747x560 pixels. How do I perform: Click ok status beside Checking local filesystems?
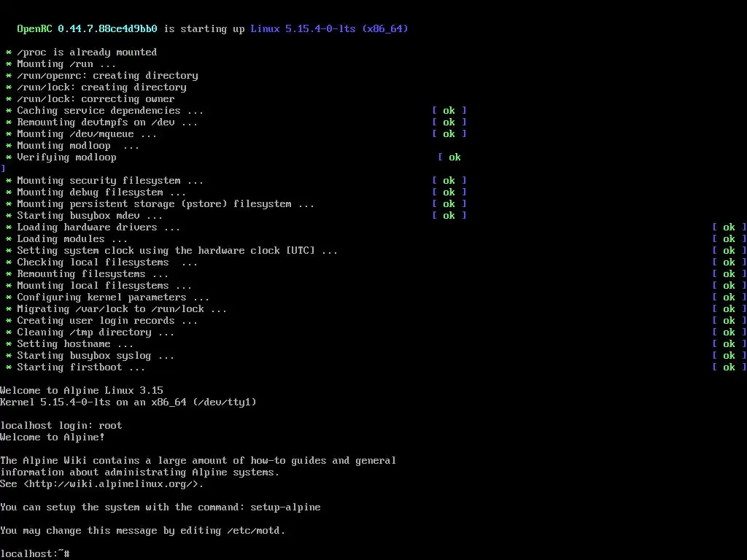(729, 262)
